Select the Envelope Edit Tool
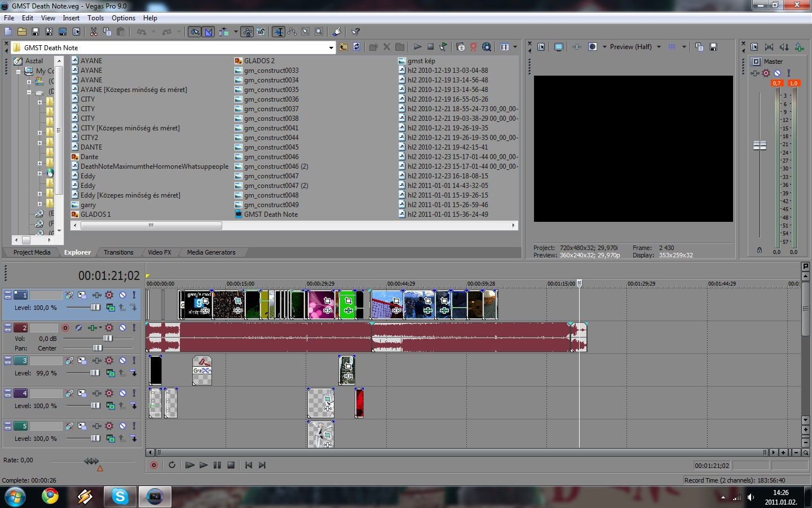This screenshot has width=812, height=508. tap(292, 32)
